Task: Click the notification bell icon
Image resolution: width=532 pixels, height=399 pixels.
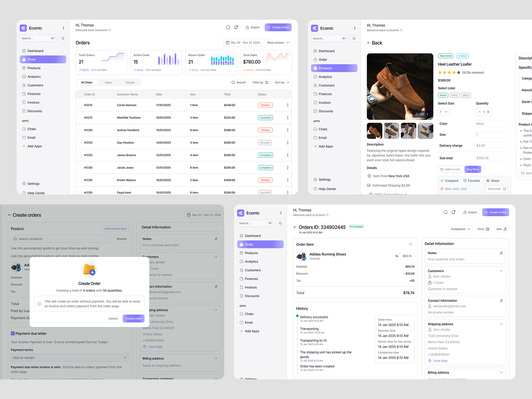Action: (236, 27)
